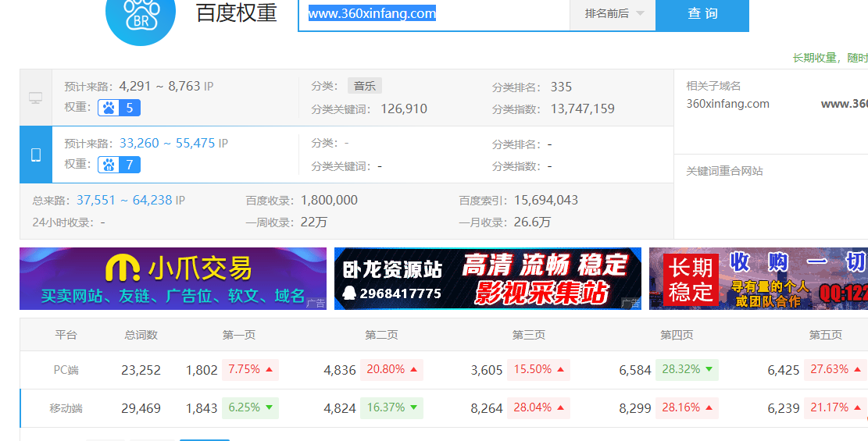
Task: Click the 第二页 column header
Action: coord(381,335)
